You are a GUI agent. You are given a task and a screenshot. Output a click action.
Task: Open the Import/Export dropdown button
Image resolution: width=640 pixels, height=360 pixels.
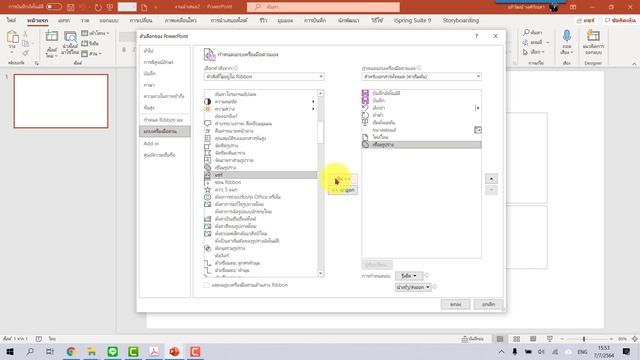tap(413, 287)
